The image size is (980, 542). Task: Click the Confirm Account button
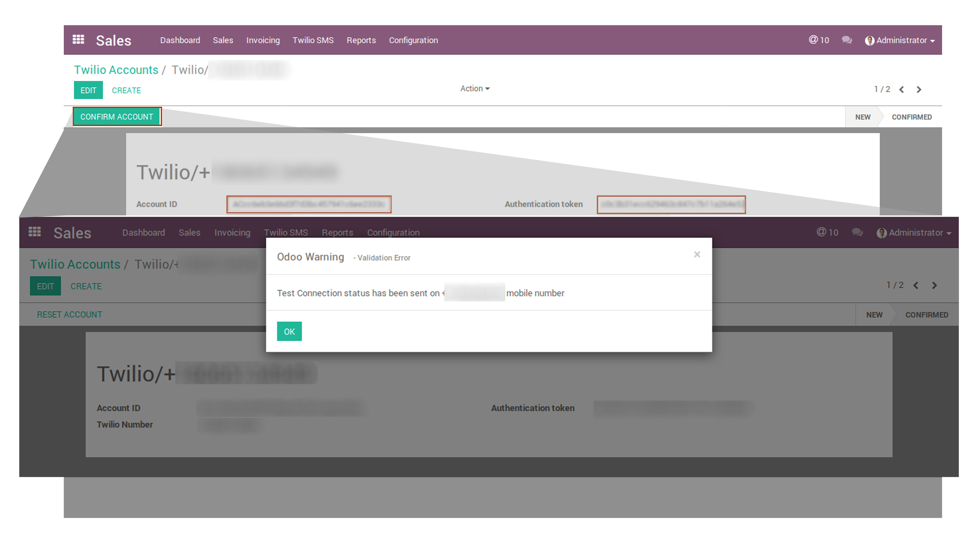pyautogui.click(x=117, y=117)
